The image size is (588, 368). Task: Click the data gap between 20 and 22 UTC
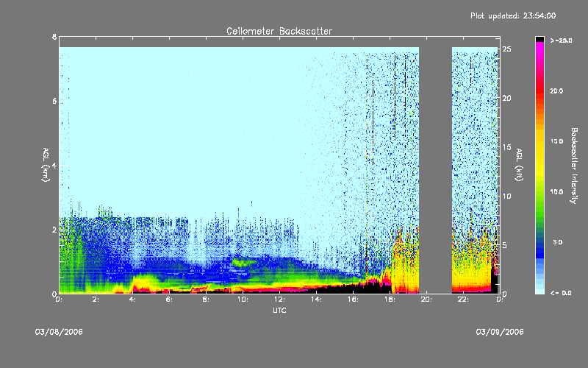[435, 169]
